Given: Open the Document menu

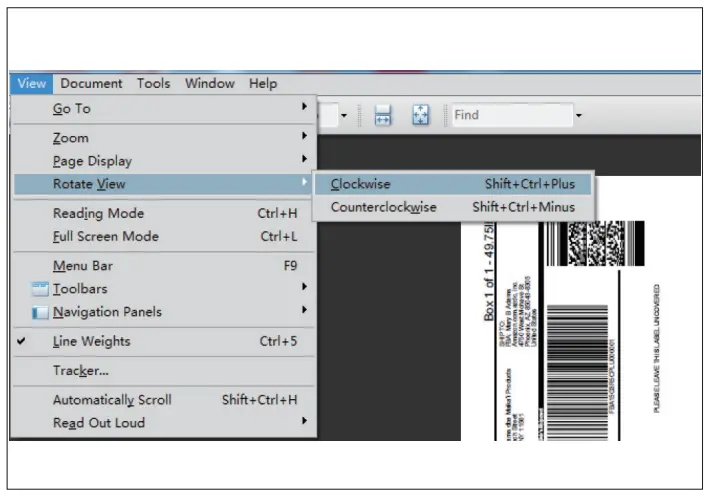Looking at the screenshot, I should point(91,84).
